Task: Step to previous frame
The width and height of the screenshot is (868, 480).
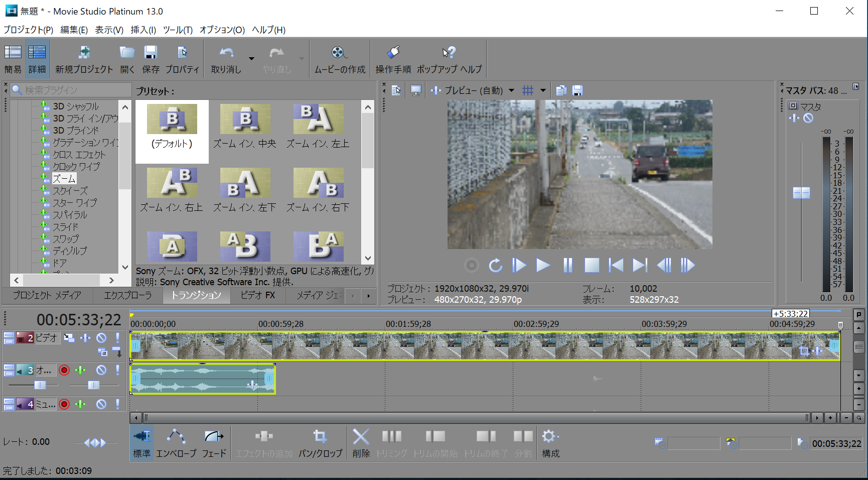Action: click(x=664, y=265)
